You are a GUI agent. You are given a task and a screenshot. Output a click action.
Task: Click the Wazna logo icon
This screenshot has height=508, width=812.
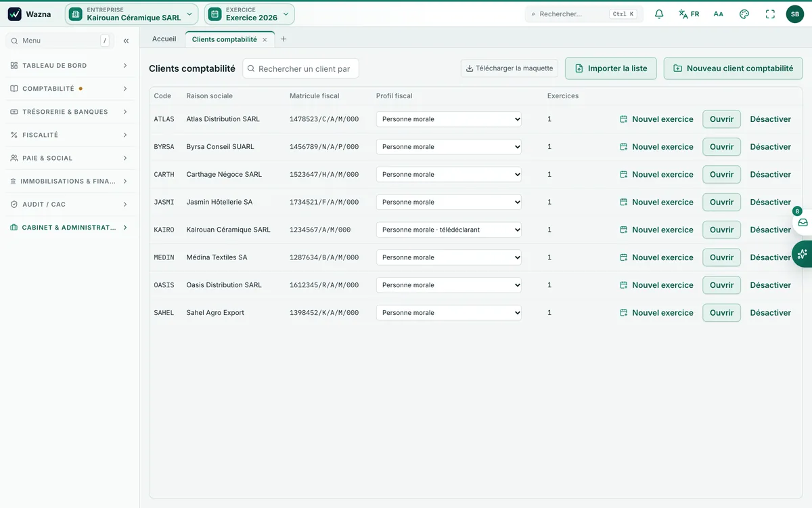(15, 14)
